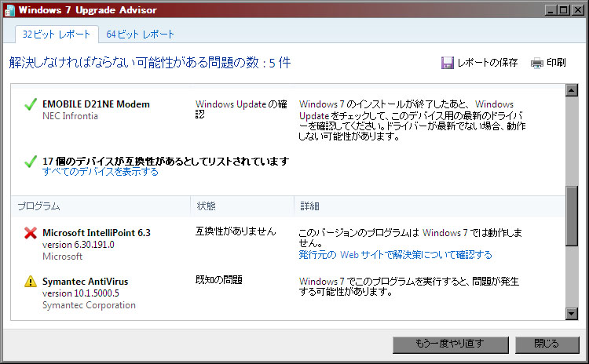
Task: Click the printer icon in the header
Action: coord(537,63)
